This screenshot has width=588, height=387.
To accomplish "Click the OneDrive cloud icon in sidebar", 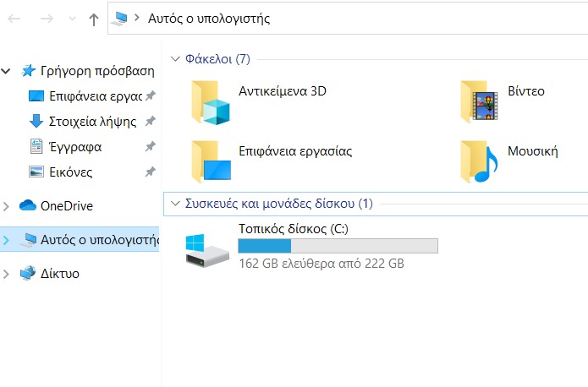I will pos(28,206).
